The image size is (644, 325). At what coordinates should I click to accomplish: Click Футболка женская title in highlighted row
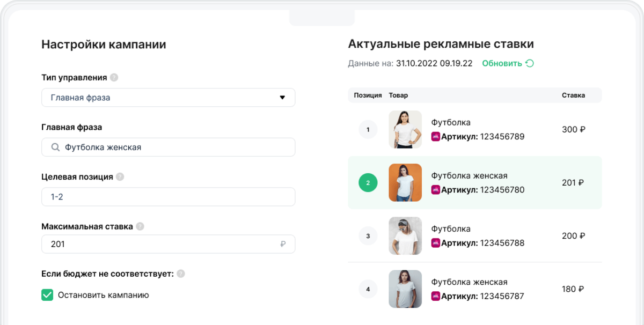click(x=470, y=176)
